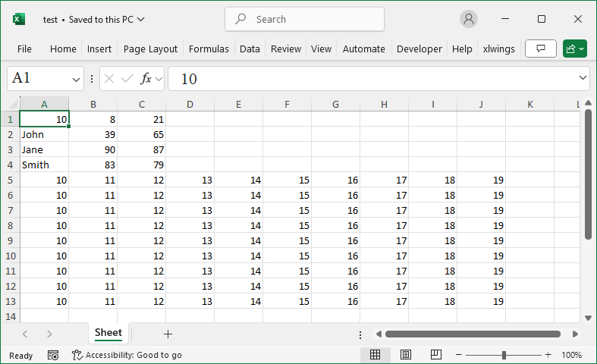This screenshot has width=597, height=364.
Task: Open the Review tab
Action: tap(286, 49)
